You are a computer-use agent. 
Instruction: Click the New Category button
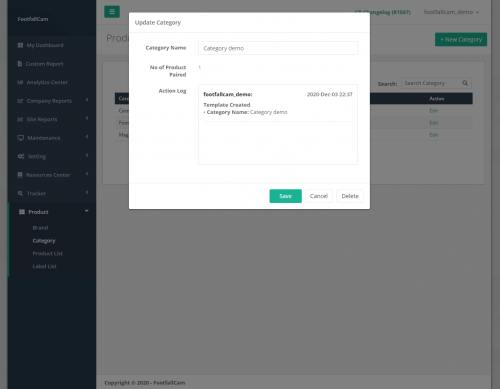click(461, 39)
